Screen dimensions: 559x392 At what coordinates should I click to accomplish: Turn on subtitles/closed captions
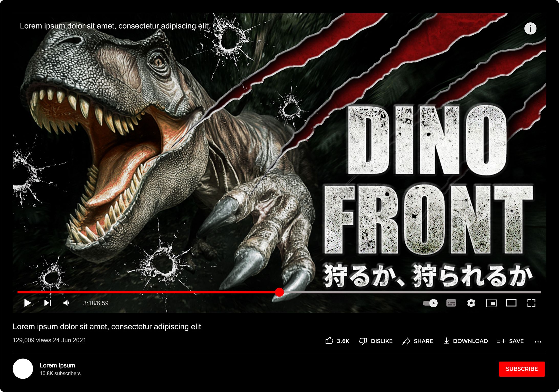coord(451,303)
